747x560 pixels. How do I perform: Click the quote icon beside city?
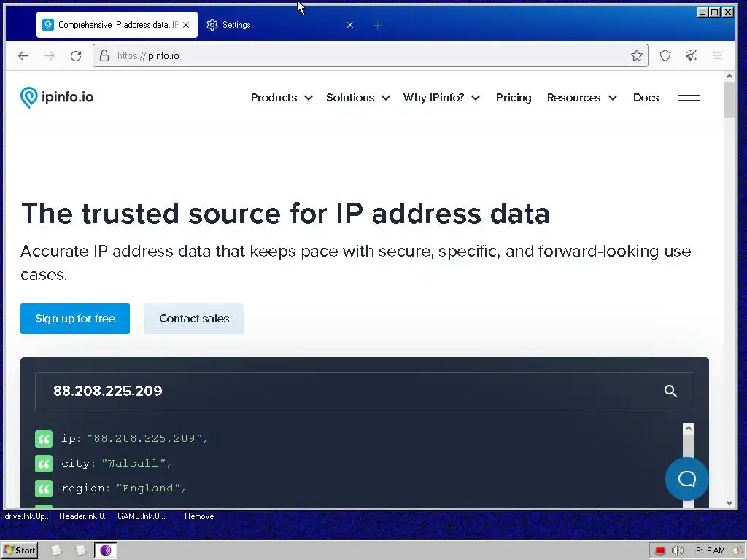(44, 463)
